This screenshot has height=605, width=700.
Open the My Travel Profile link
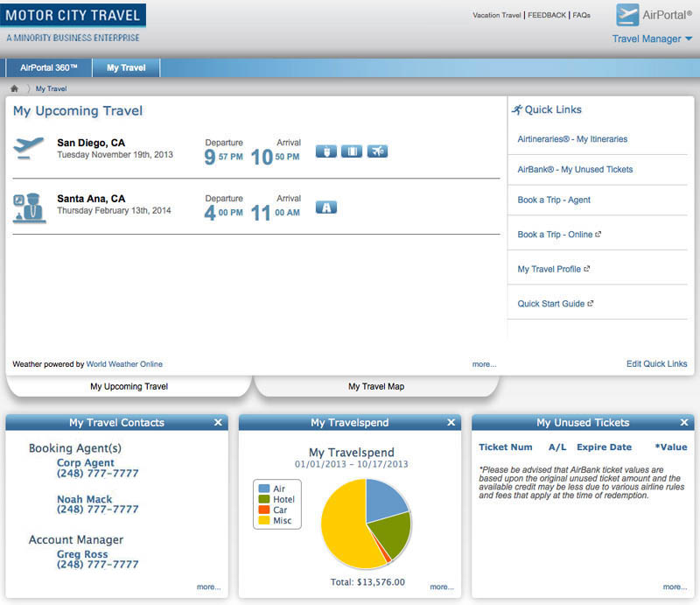[549, 269]
